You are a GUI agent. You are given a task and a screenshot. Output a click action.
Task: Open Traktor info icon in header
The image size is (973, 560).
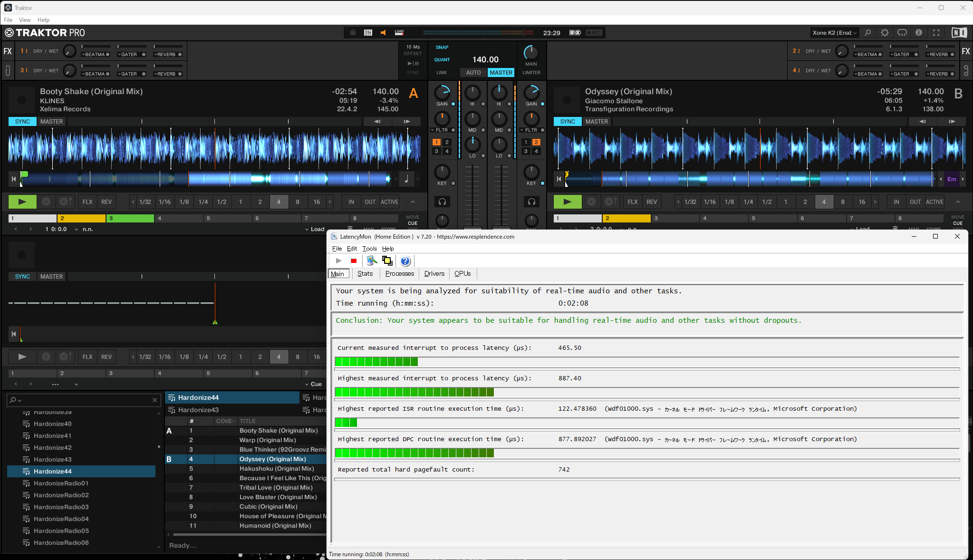919,33
